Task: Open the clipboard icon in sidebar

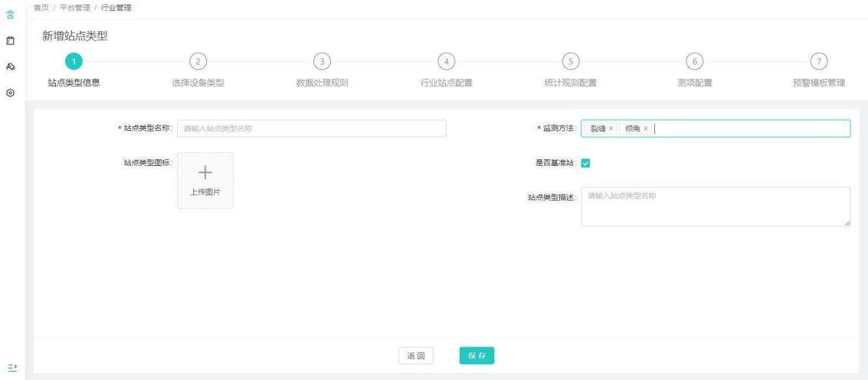Action: 10,40
